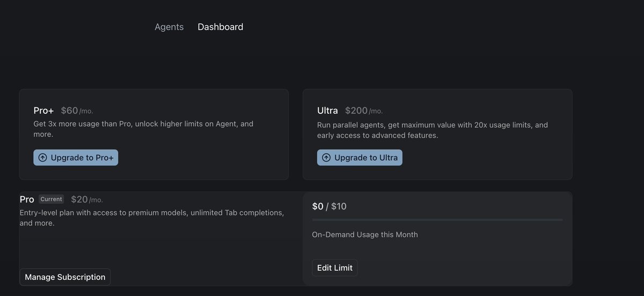Screen dimensions: 644x296
Task: Click the Upgrade to Pro+ button
Action: pyautogui.click(x=76, y=158)
